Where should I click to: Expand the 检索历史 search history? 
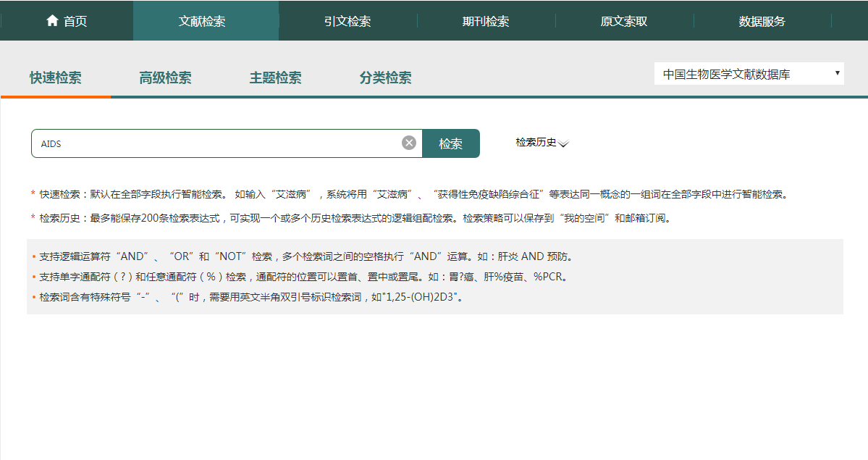tap(536, 143)
